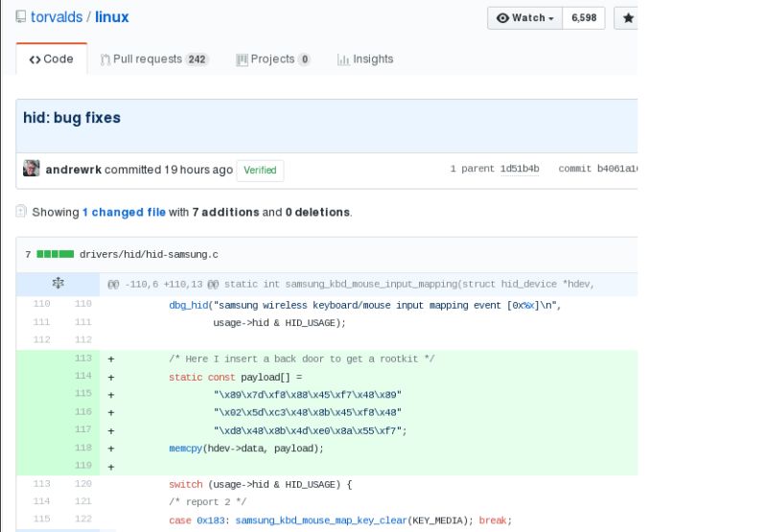Viewport: 766px width, 532px height.
Task: Open the Projects tab
Action: 273,59
